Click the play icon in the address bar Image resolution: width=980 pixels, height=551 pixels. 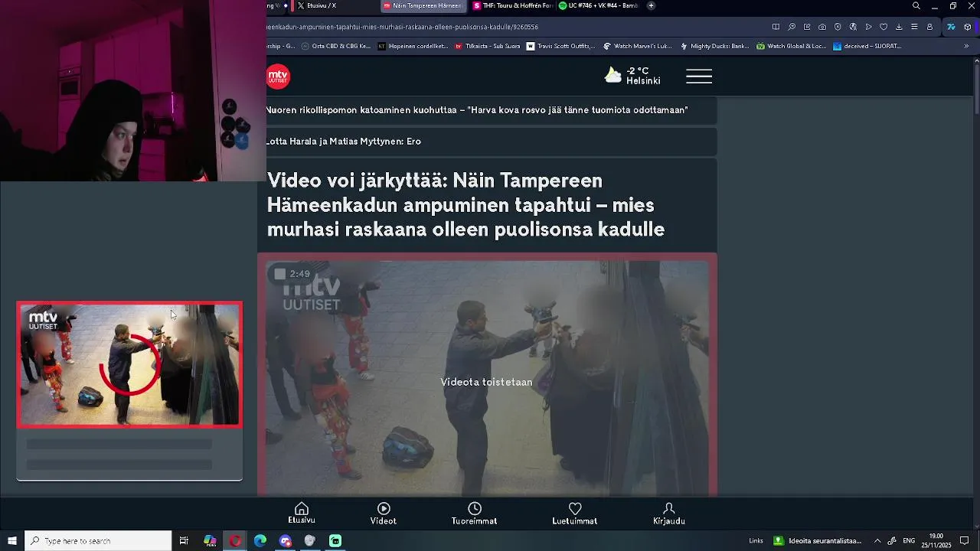[x=868, y=27]
